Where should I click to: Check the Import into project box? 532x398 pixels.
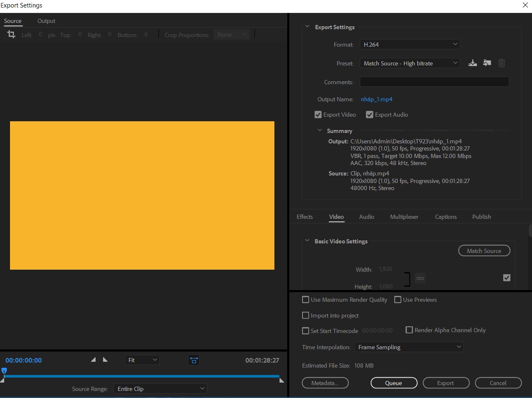point(305,315)
